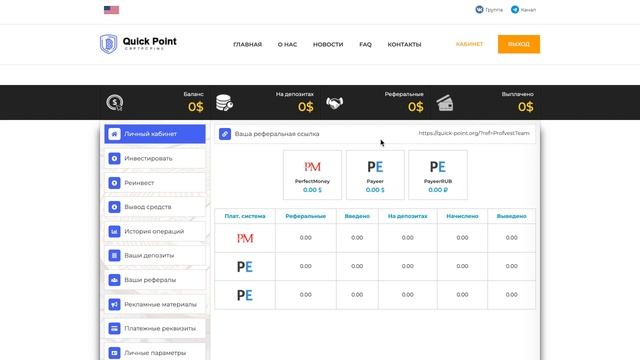640x360 pixels.
Task: Click the На депозитах column header in table
Action: coord(407,216)
